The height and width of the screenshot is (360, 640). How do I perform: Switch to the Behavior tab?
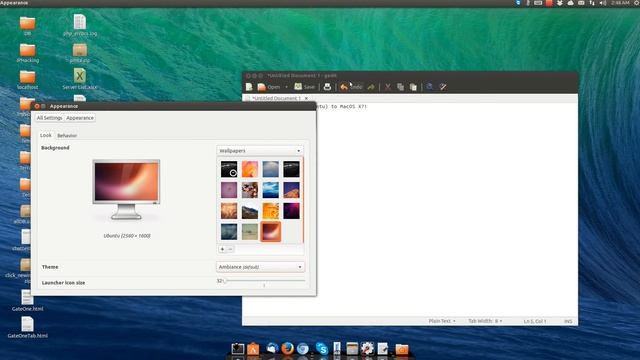(x=67, y=136)
